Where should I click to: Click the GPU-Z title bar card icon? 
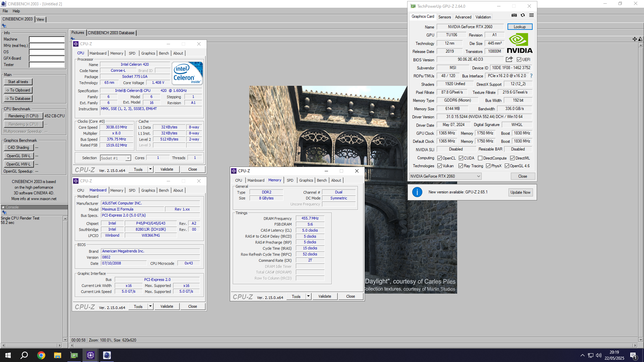[413, 6]
